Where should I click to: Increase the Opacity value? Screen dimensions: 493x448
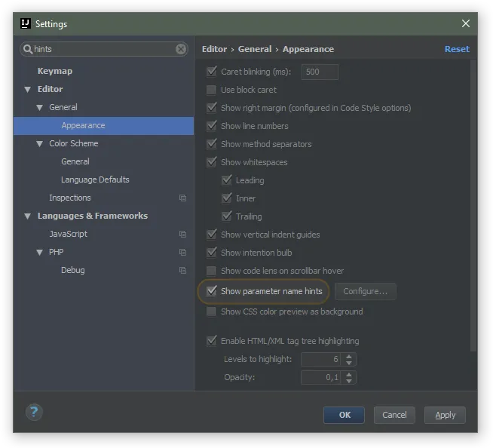tap(349, 374)
